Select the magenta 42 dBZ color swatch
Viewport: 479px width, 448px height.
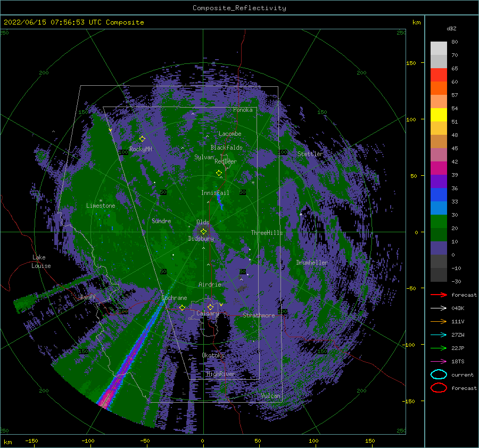439,168
